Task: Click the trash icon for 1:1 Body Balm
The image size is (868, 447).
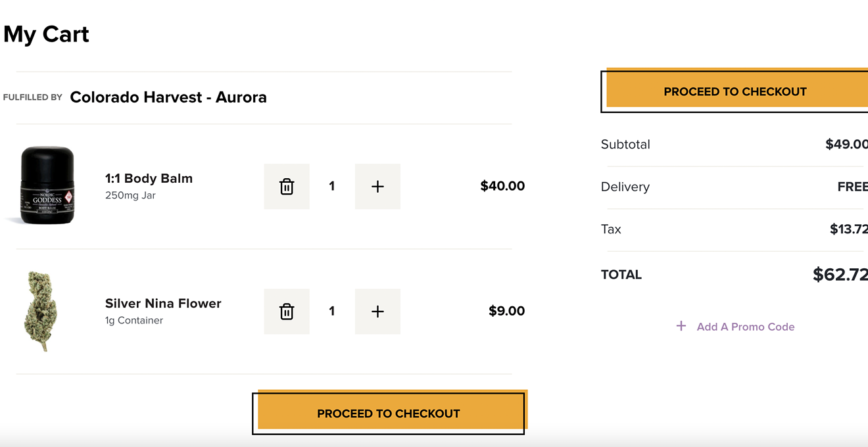Action: [287, 186]
